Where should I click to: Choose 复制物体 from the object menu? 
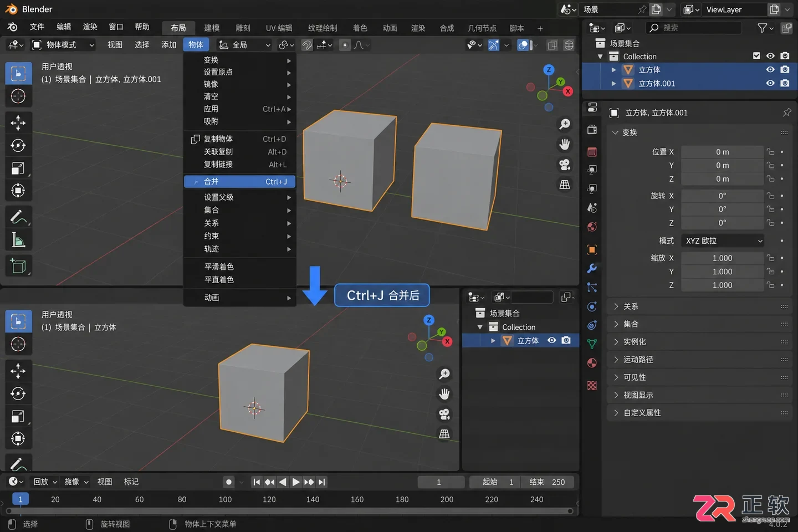(239, 139)
